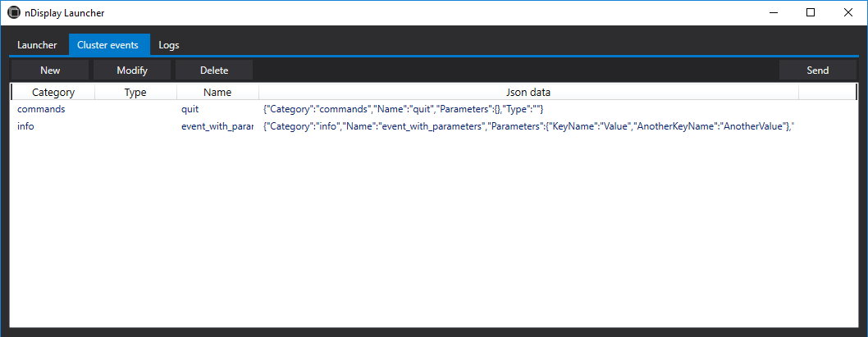The height and width of the screenshot is (337, 868).
Task: Send the selected cluster event
Action: pyautogui.click(x=818, y=71)
